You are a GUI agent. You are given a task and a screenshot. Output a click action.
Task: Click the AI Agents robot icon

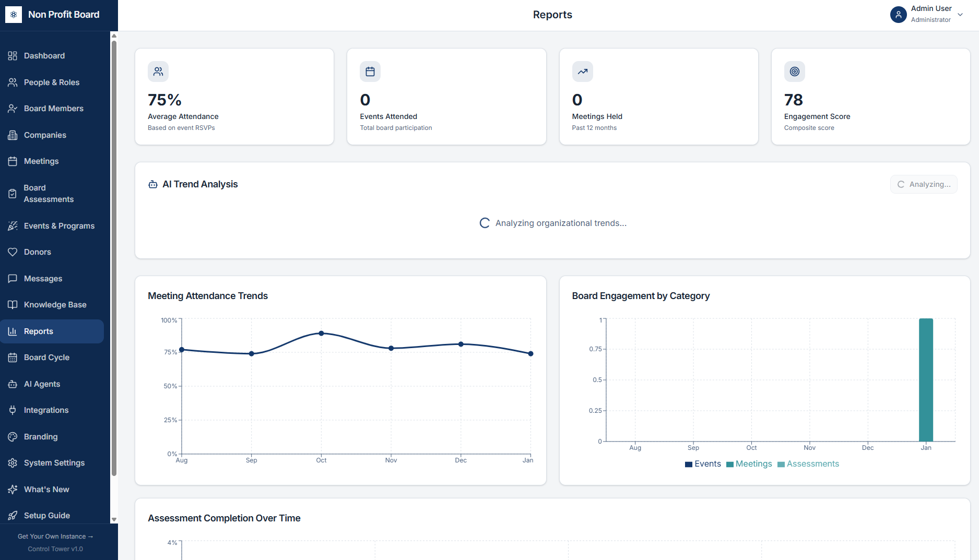tap(13, 384)
